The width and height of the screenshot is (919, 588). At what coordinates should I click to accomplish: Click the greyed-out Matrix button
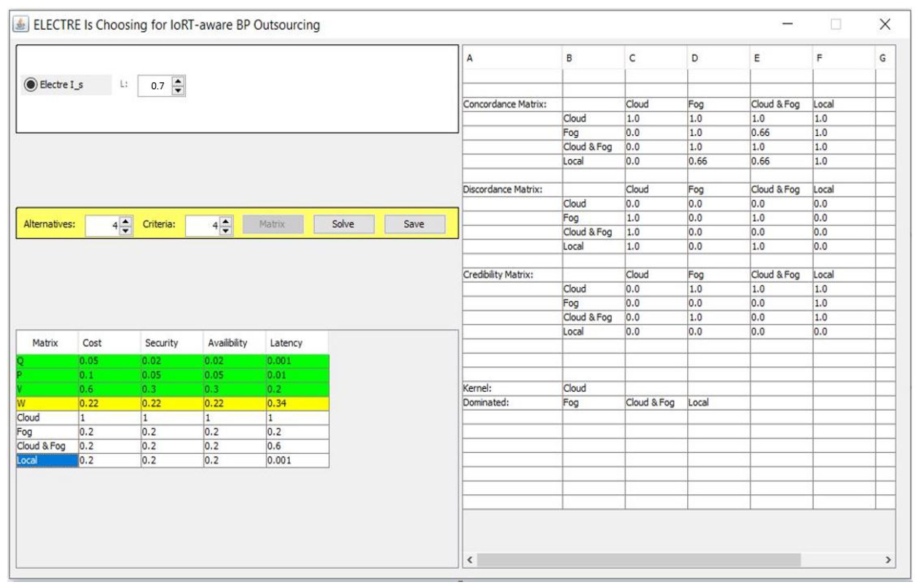click(273, 224)
